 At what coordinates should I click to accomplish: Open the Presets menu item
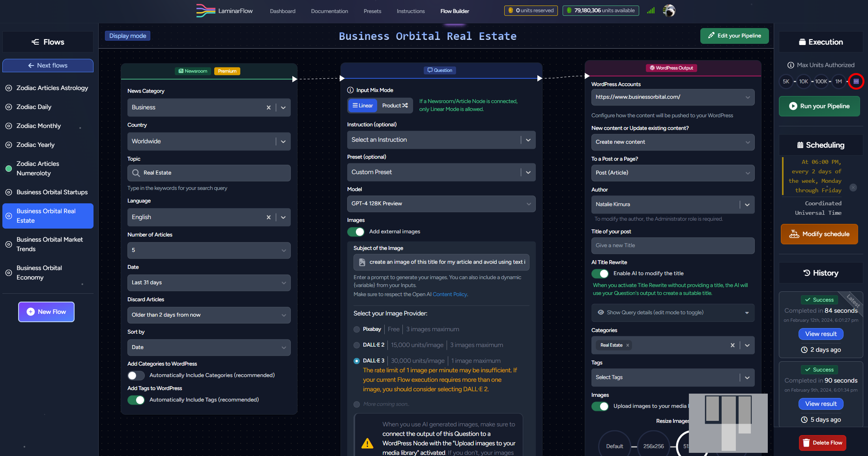(372, 11)
